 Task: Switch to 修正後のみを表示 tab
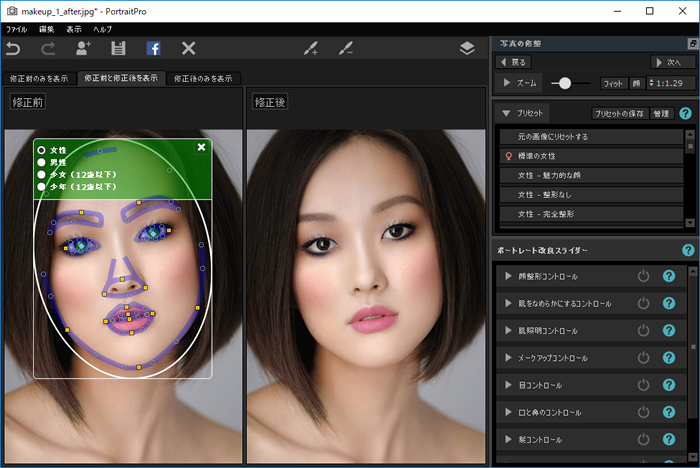coord(203,79)
